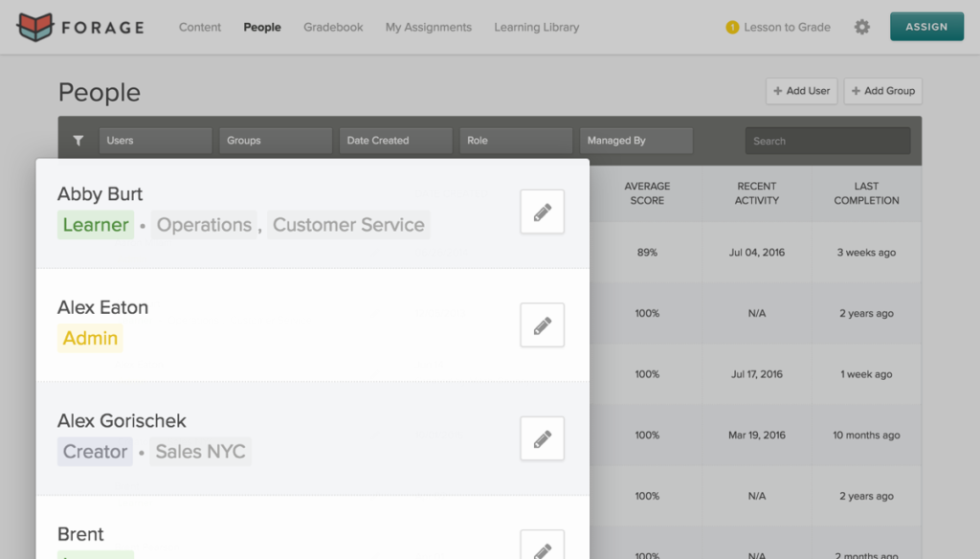This screenshot has height=559, width=980.
Task: Edit Abby Burt with the pencil icon
Action: click(x=542, y=212)
